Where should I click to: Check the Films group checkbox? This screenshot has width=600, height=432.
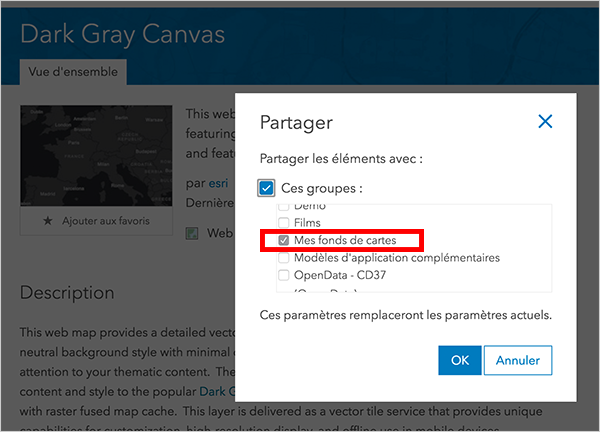284,223
